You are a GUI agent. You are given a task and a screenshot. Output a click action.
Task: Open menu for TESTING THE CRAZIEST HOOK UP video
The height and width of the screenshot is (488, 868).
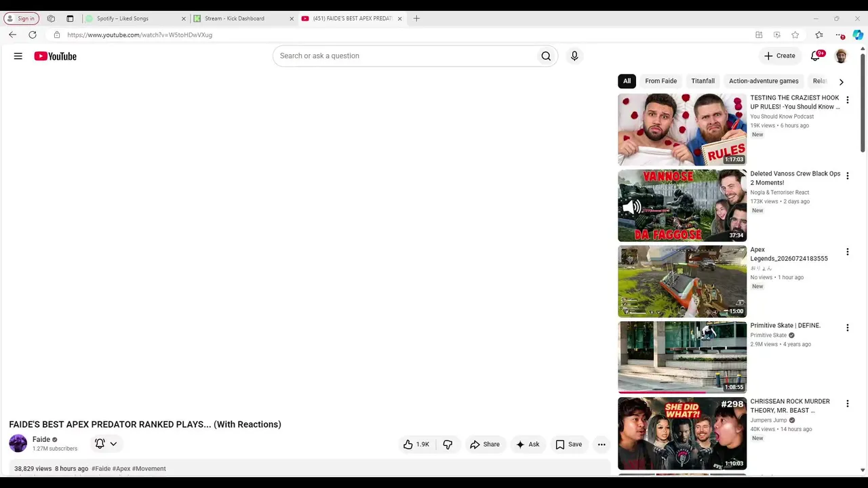(x=847, y=100)
